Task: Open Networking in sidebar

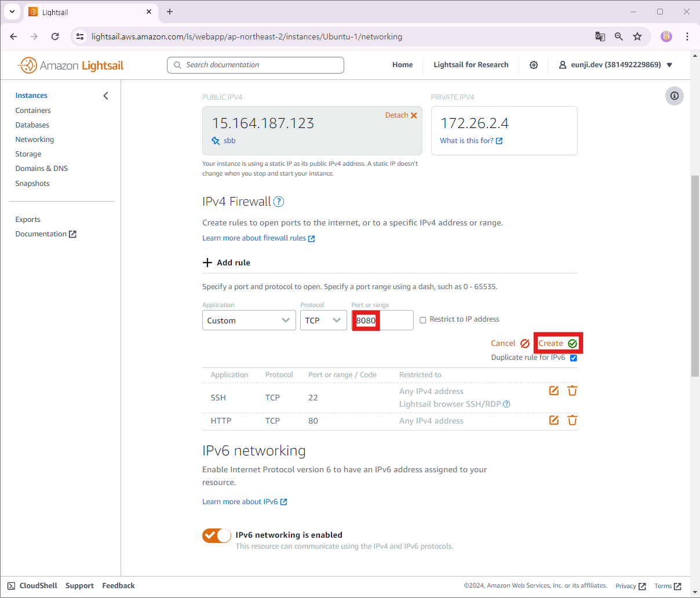Action: tap(35, 140)
